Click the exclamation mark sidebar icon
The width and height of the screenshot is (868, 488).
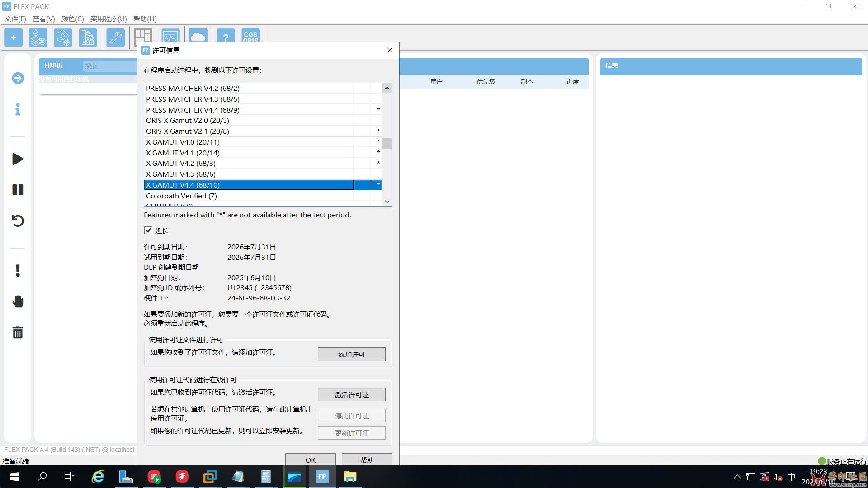(x=18, y=271)
